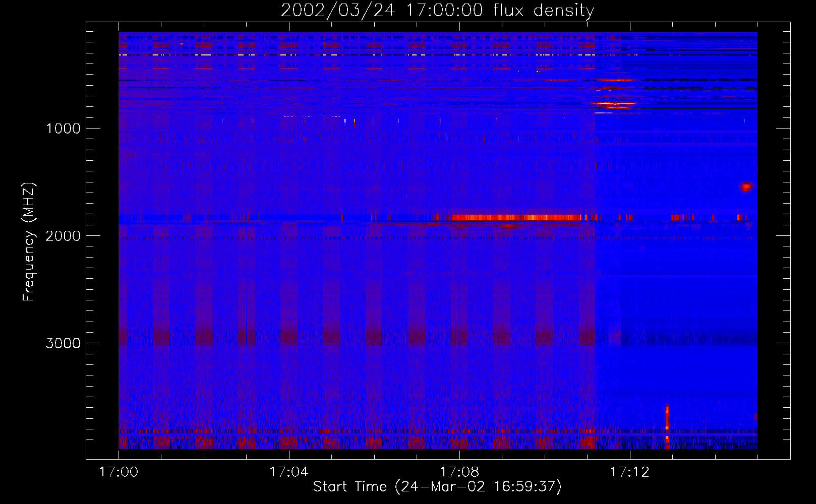
Task: Click the 2000 frequency tick label
Action: 63,236
